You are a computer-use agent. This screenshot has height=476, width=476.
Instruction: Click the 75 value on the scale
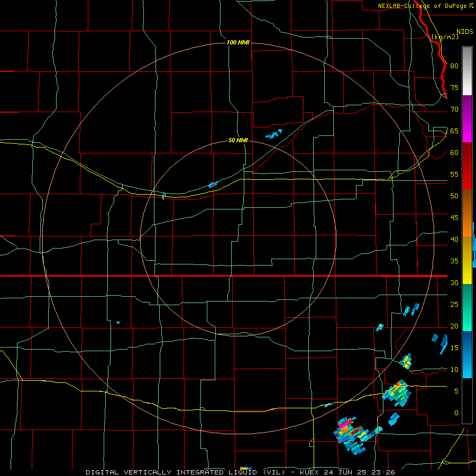pyautogui.click(x=454, y=87)
